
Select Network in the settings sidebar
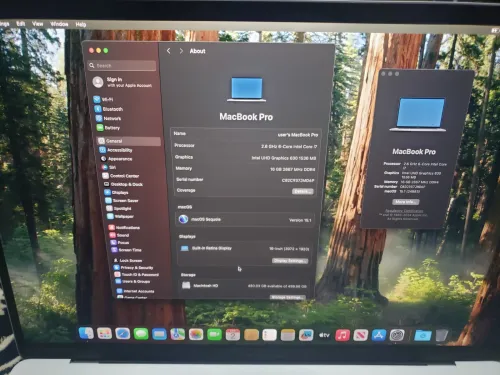pos(109,118)
